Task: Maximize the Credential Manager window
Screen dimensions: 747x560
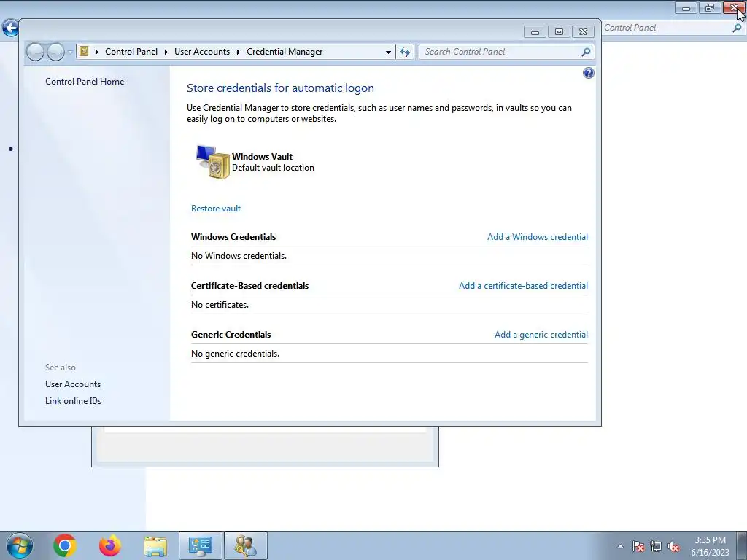Action: point(559,32)
